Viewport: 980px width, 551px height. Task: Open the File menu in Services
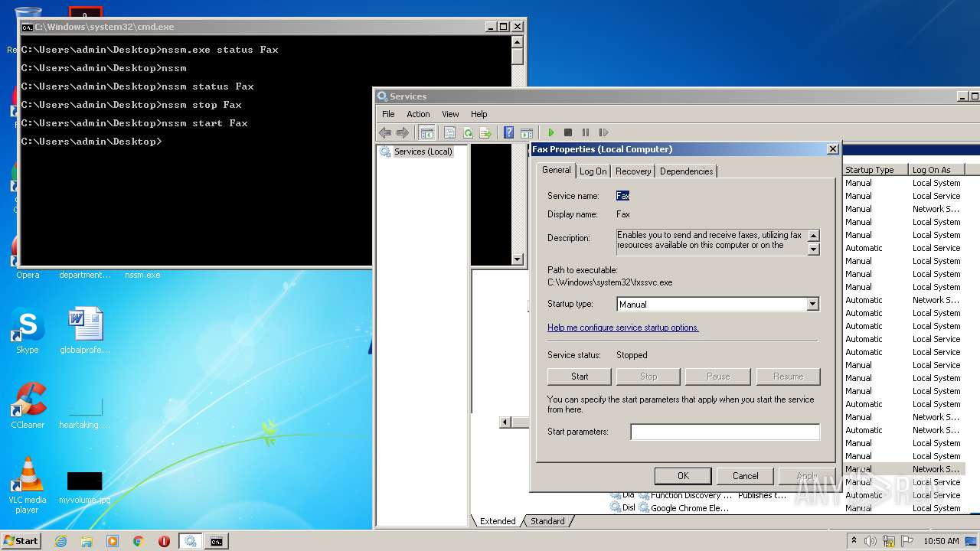tap(388, 114)
